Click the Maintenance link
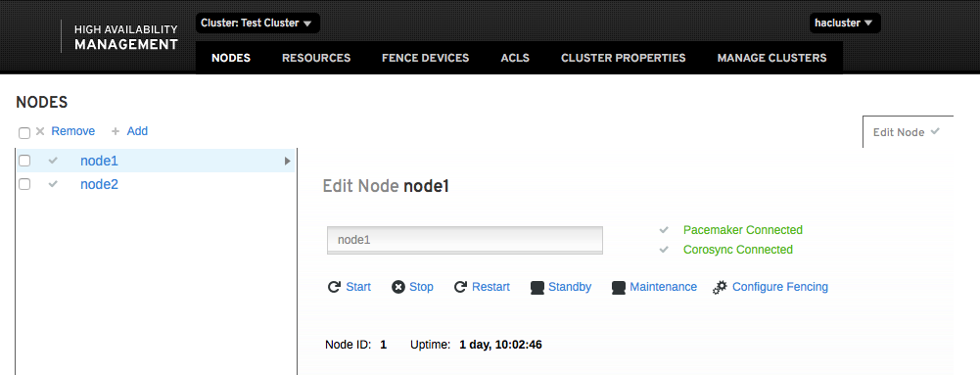Screen dimensions: 980x375 pos(663,287)
